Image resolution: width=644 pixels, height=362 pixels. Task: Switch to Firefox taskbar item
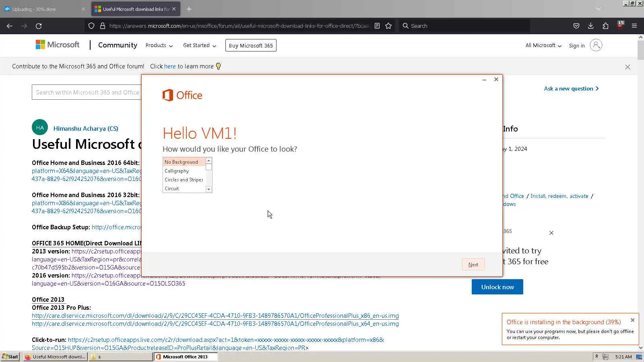[55, 357]
